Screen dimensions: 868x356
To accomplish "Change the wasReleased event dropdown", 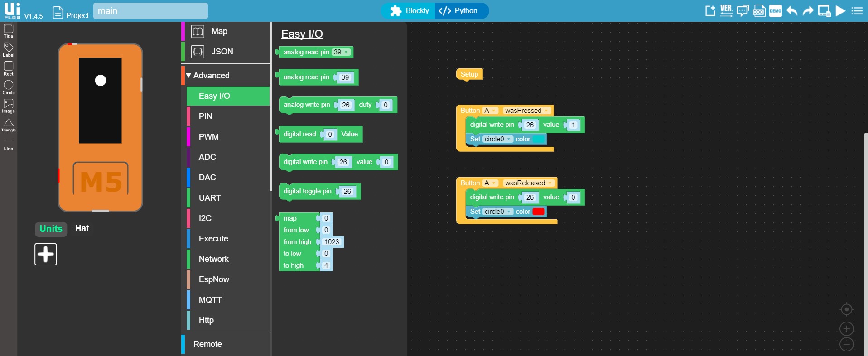I will (529, 183).
